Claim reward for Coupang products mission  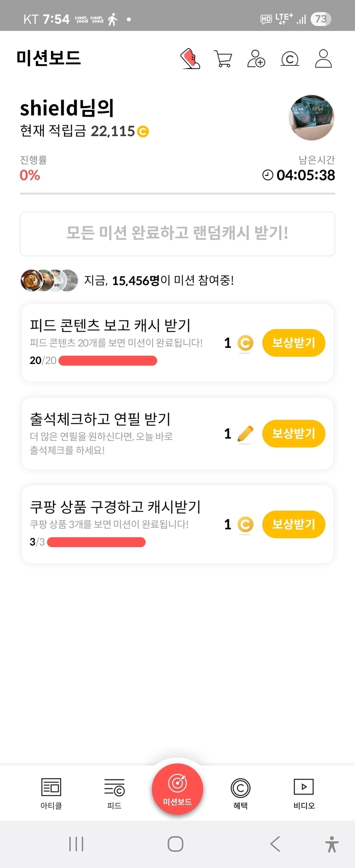tap(293, 524)
